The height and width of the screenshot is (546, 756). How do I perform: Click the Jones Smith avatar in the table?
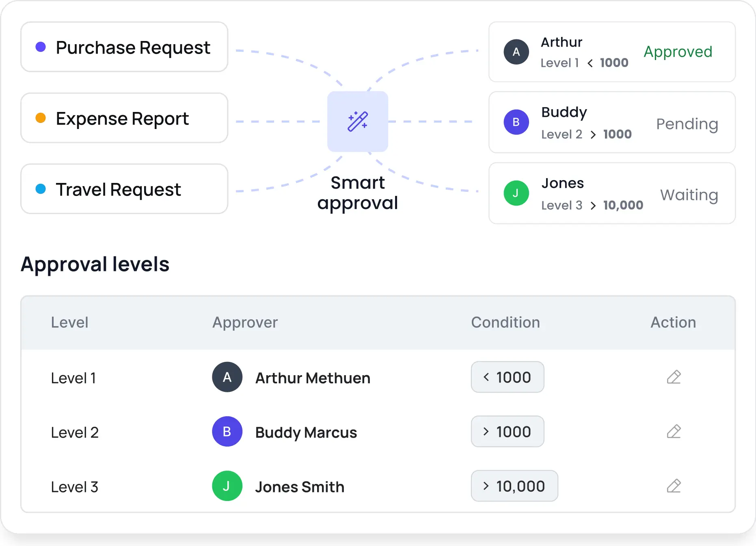pyautogui.click(x=227, y=486)
